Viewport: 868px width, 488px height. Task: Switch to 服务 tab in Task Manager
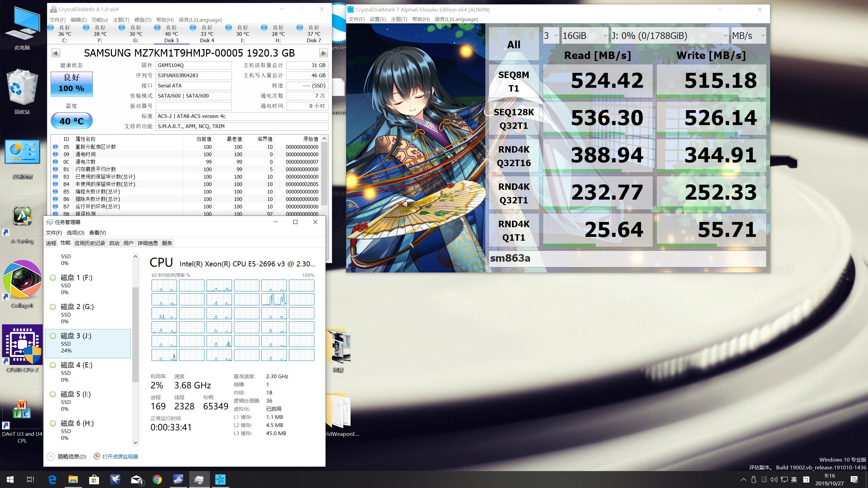pyautogui.click(x=167, y=243)
